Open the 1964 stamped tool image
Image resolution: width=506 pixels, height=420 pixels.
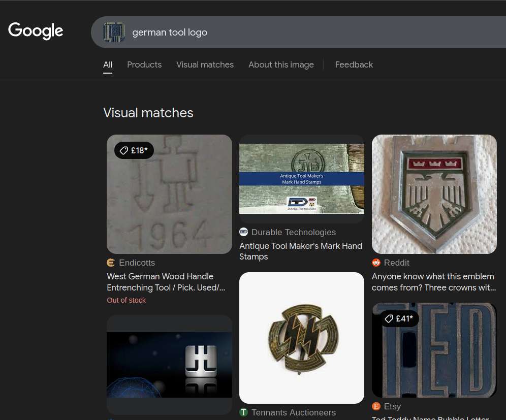point(169,194)
